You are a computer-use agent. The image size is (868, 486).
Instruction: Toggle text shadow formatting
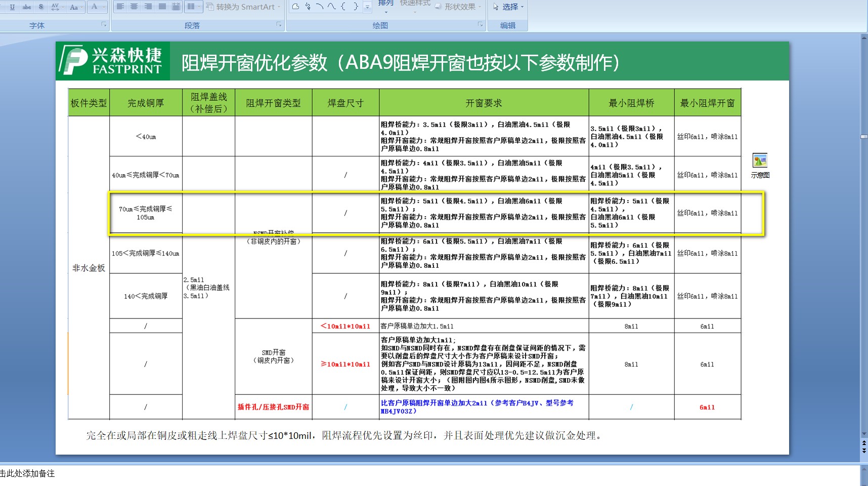pyautogui.click(x=41, y=7)
